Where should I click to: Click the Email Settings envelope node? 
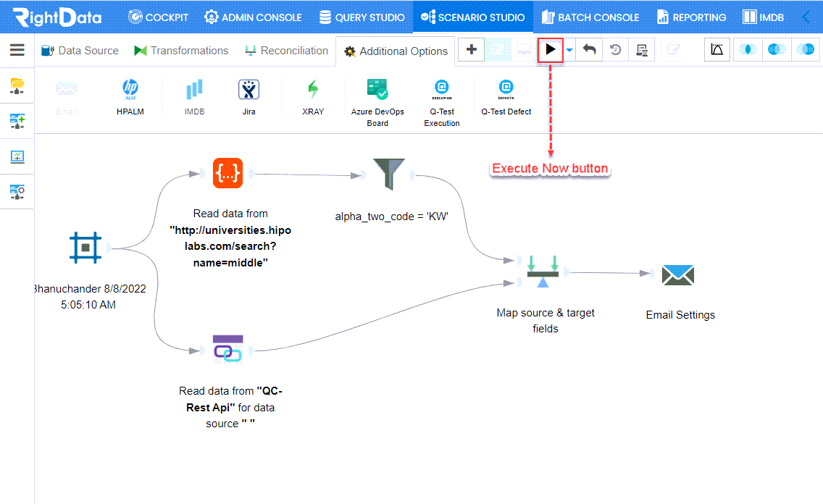[x=677, y=275]
